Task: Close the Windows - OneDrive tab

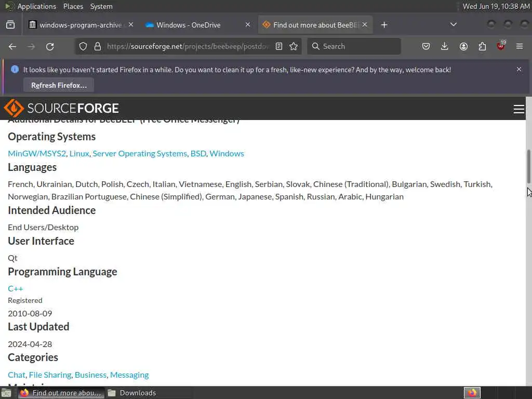Action: 248,25
